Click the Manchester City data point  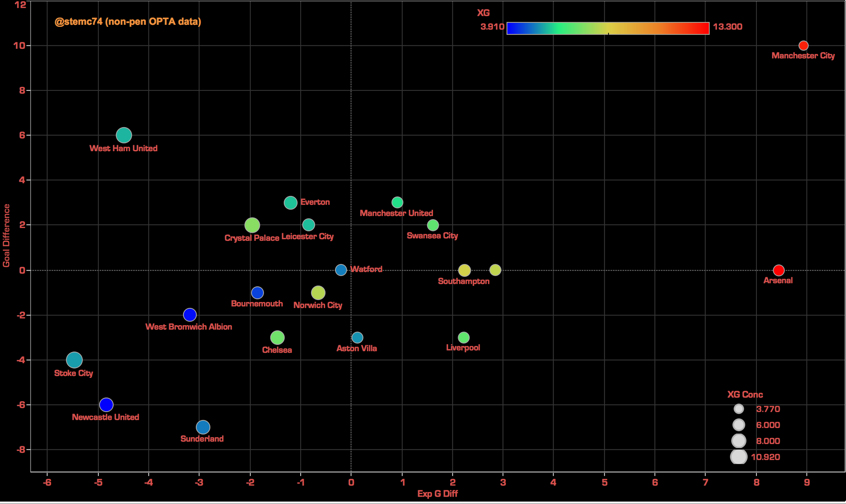tap(803, 45)
